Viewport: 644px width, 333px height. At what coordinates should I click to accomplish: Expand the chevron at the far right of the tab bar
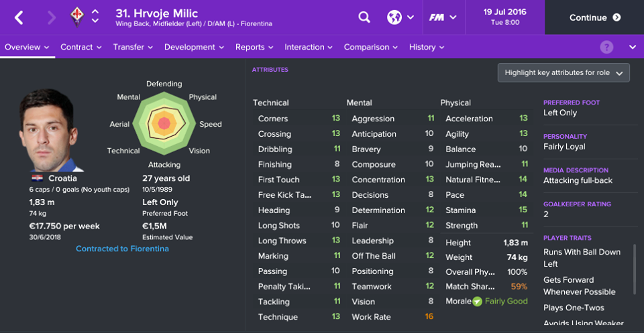click(633, 47)
